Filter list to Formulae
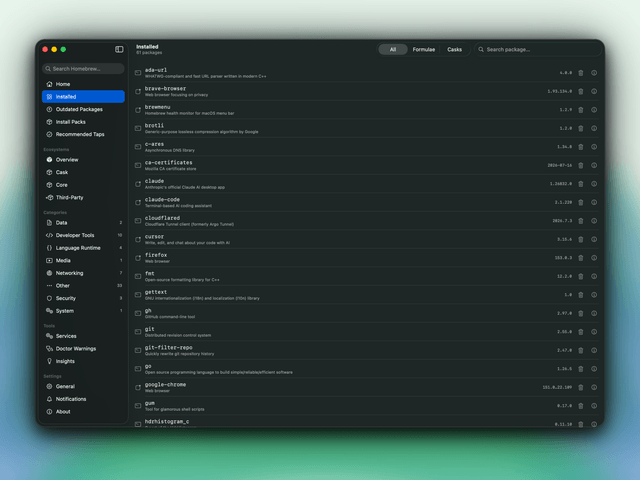The width and height of the screenshot is (640, 480). coord(424,49)
